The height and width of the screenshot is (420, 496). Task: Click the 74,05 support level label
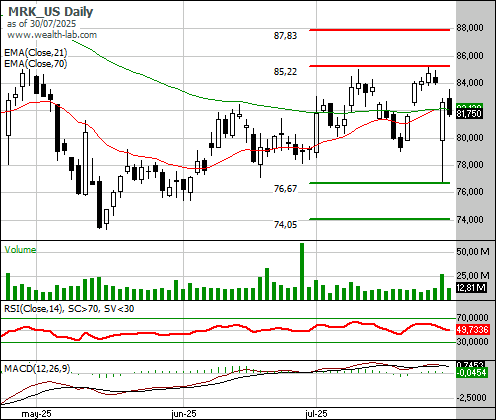(285, 225)
